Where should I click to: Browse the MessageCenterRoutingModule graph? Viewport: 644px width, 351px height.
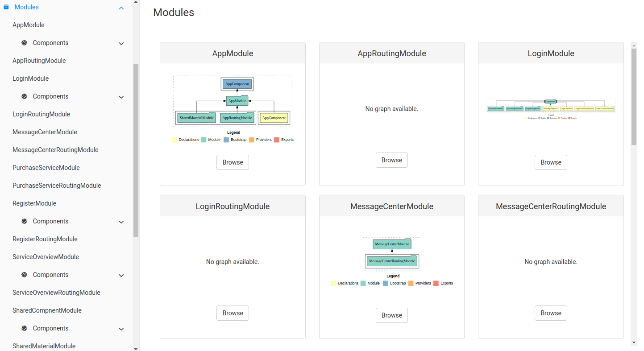click(551, 313)
